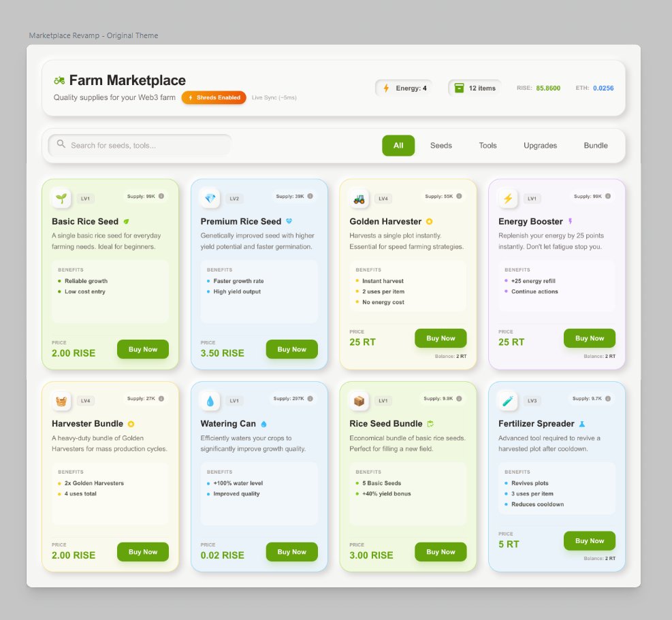Click Balance: 2 RT under Golden Harvester

pyautogui.click(x=451, y=357)
